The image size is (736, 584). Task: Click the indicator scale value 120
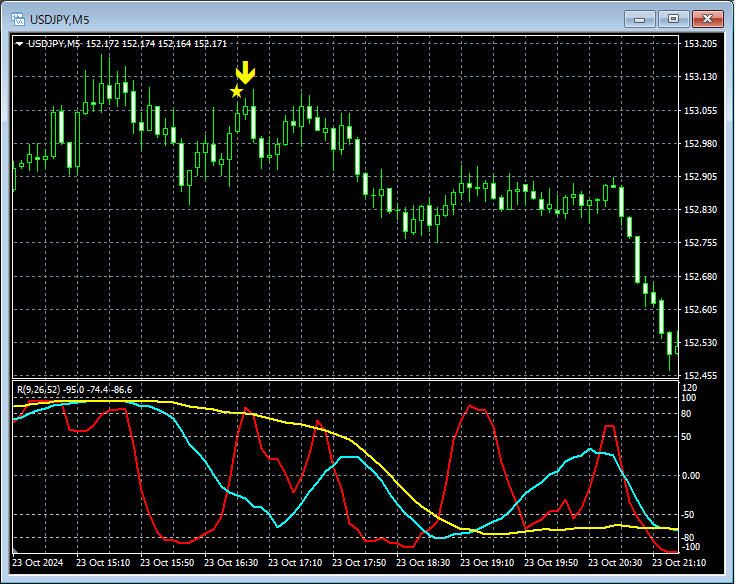[690, 388]
